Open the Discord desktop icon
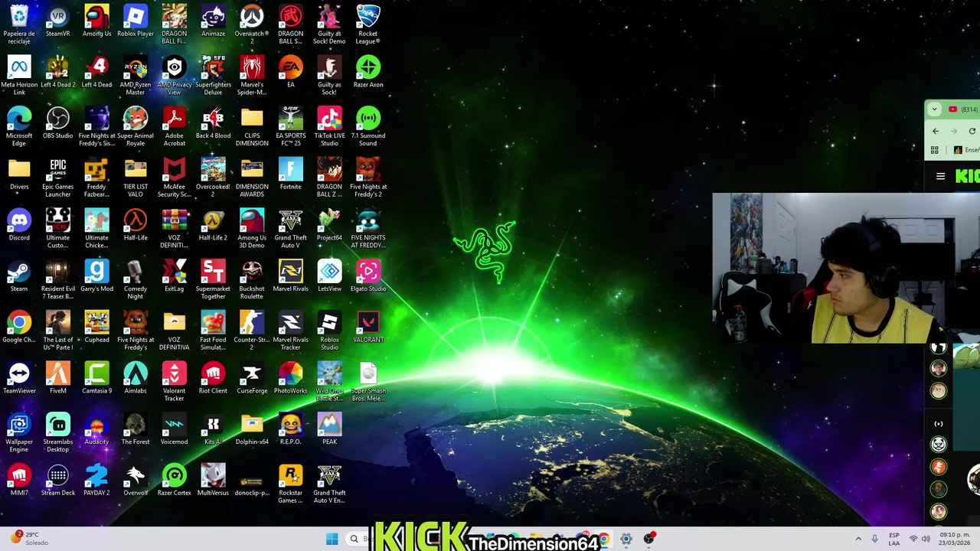The width and height of the screenshot is (980, 551). 19,225
